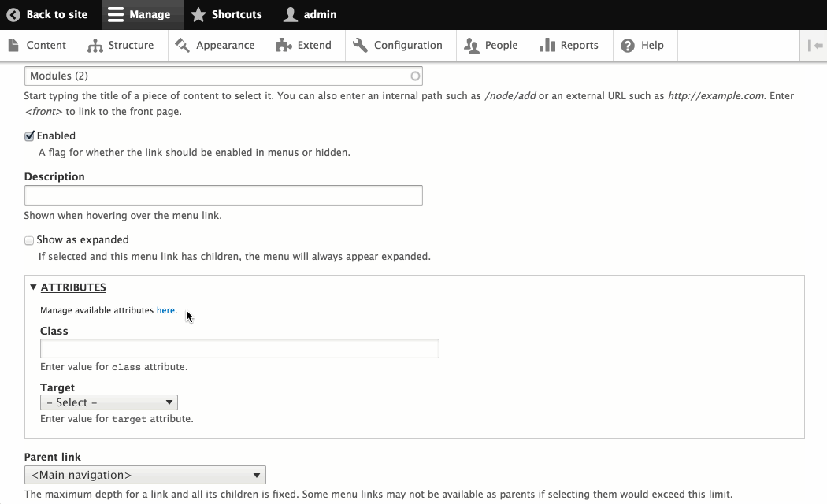Click the 'Show as expanded' label text

83,240
